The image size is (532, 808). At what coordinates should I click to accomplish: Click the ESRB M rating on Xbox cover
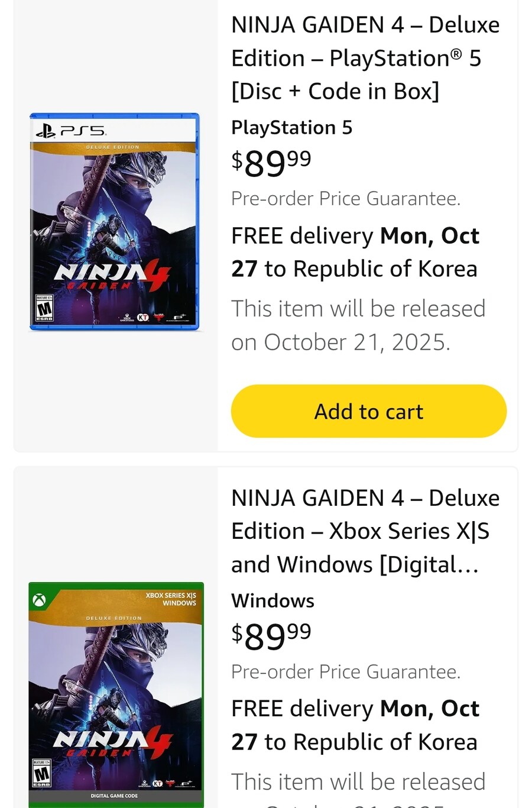pos(42,773)
